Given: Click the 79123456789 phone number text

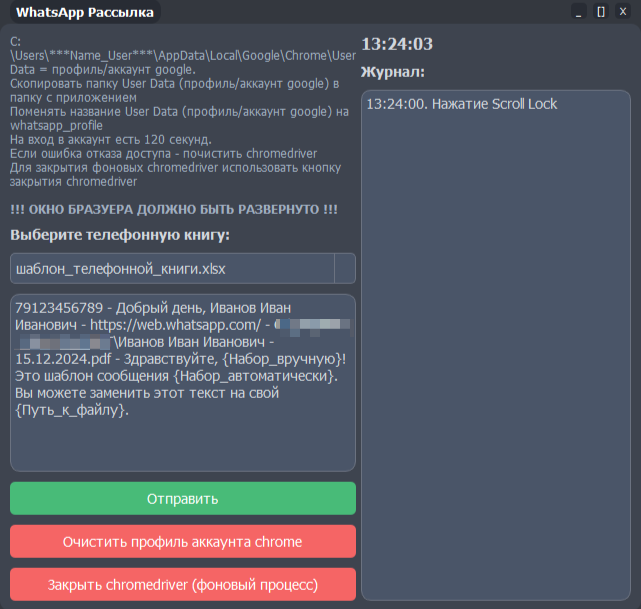Looking at the screenshot, I should click(59, 308).
